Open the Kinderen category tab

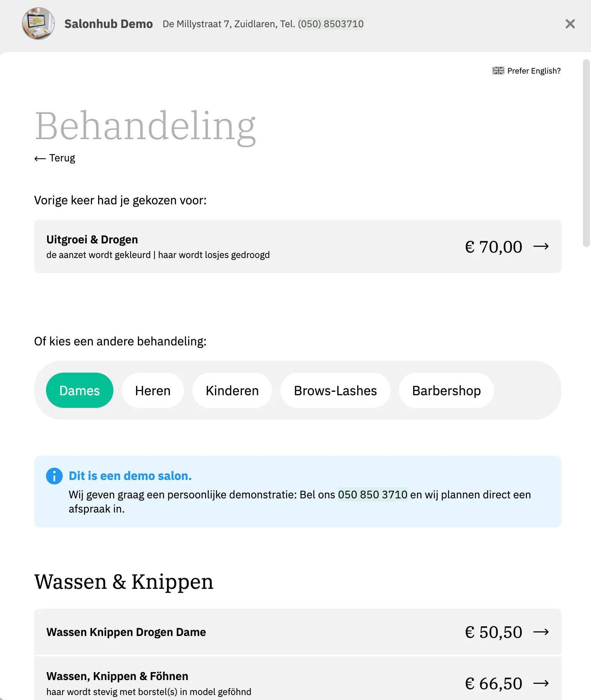[232, 391]
